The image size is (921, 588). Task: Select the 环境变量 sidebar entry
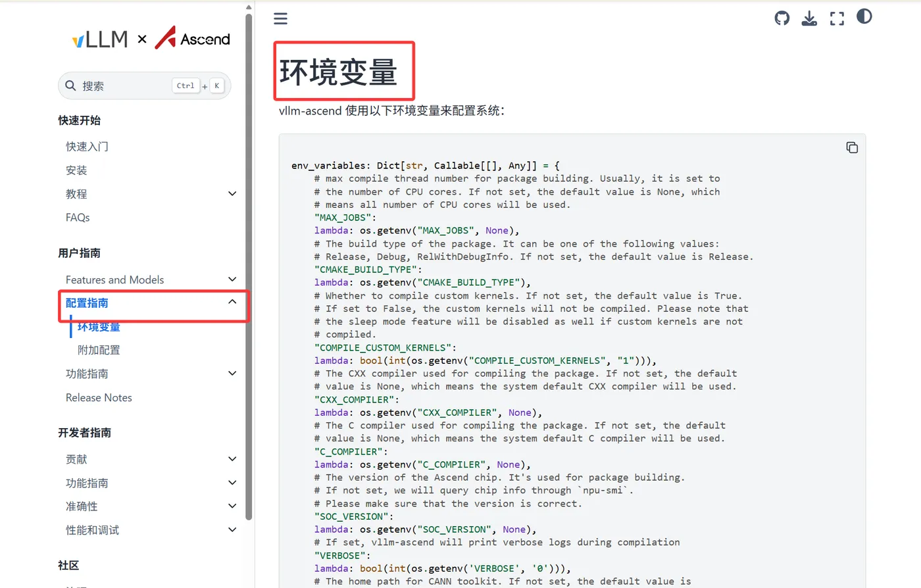99,327
